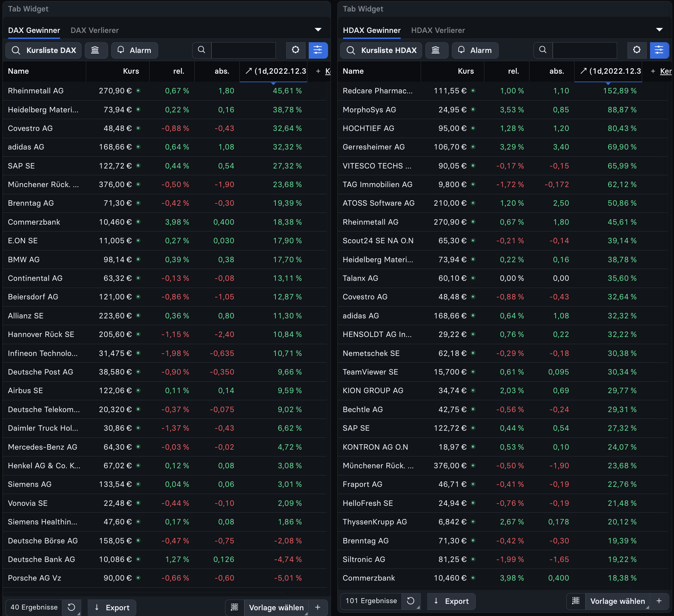Click the exchange building icon in HDAX panel
Screen dimensions: 674x616
pos(436,50)
